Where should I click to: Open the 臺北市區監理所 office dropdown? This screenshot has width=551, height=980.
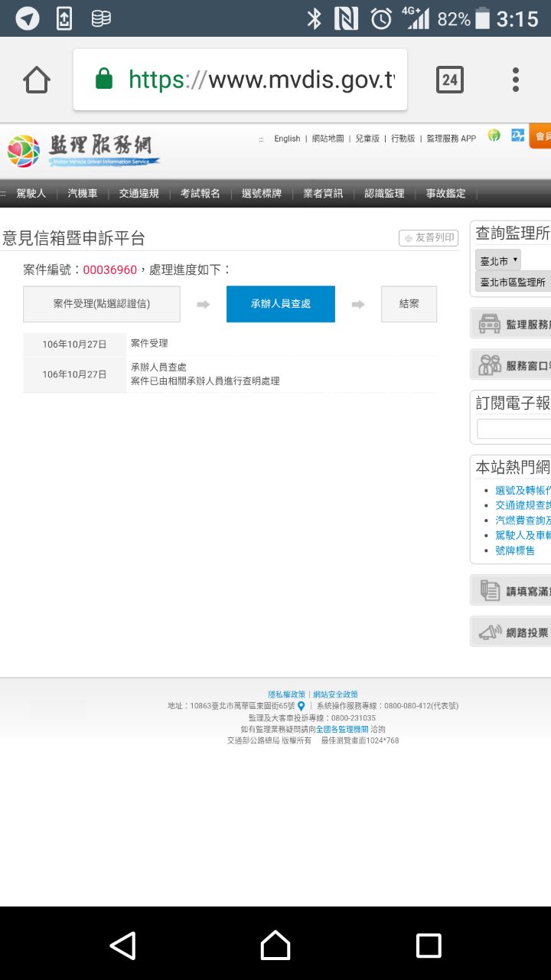pos(513,282)
